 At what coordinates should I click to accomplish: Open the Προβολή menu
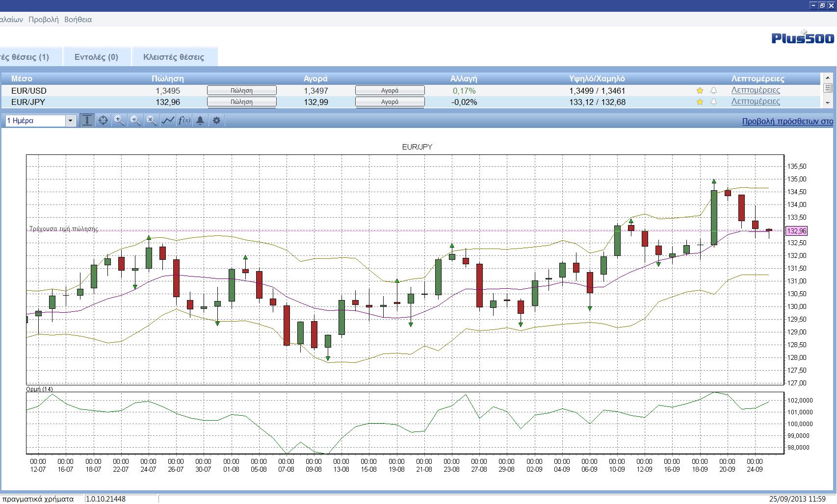click(x=43, y=20)
